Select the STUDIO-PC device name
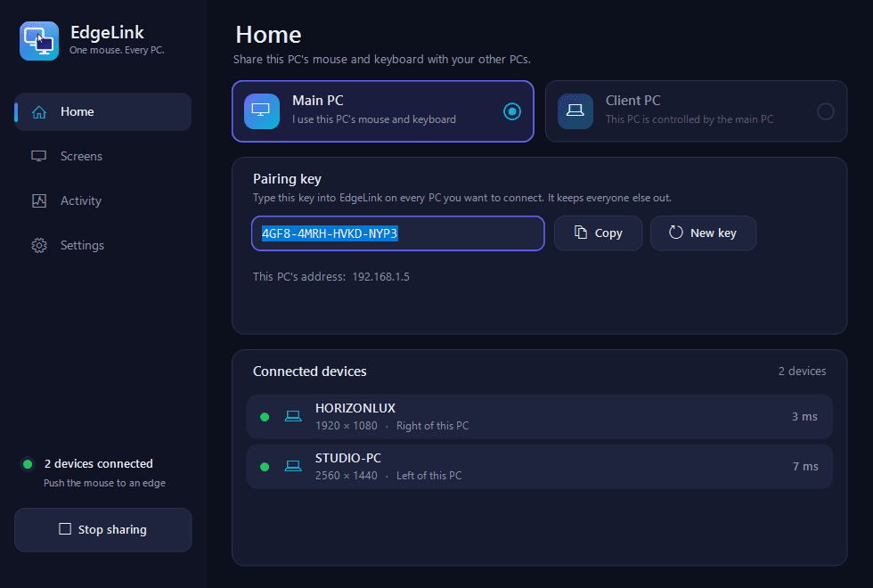The image size is (873, 588). [348, 458]
